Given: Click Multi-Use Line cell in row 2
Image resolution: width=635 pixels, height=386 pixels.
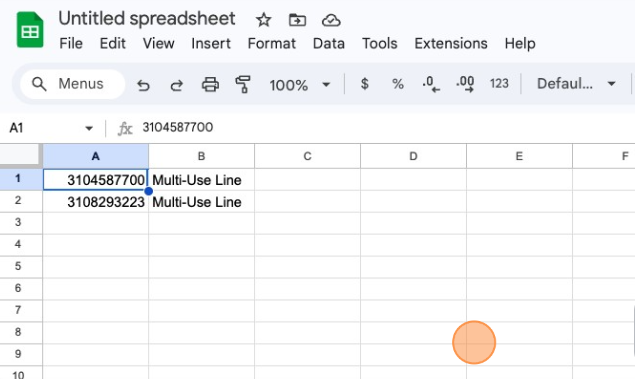Looking at the screenshot, I should [x=201, y=202].
